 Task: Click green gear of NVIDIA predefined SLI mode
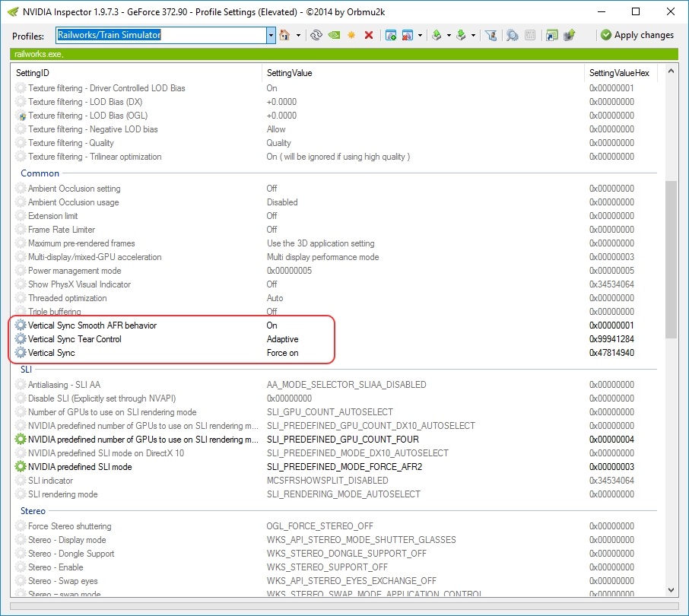point(21,466)
